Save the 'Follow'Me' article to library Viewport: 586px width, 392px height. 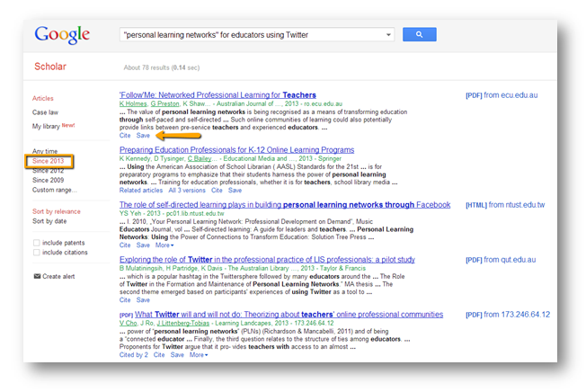tap(143, 135)
